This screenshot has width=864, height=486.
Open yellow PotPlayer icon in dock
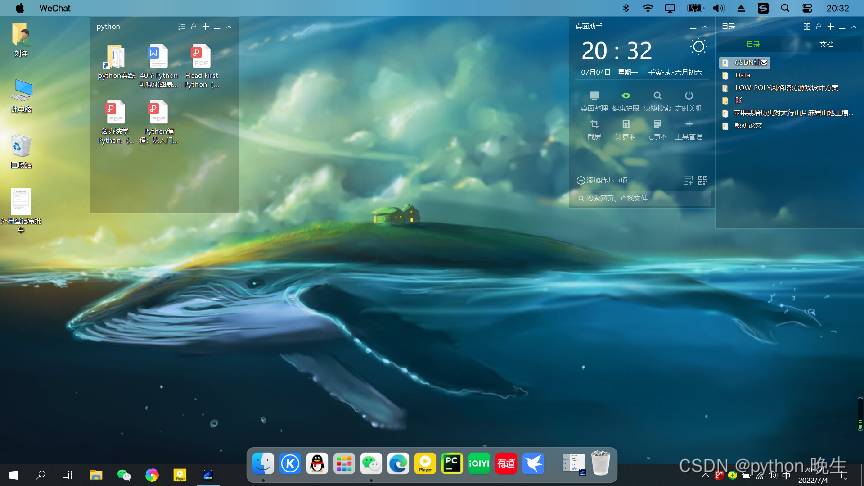tap(425, 463)
